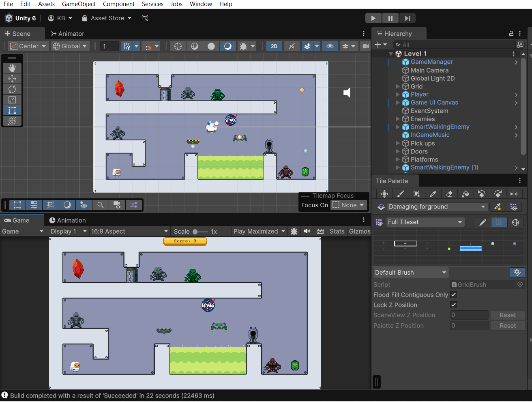This screenshot has height=402, width=532.
Task: Select the tile Picker eyedropper tool
Action: (x=433, y=194)
